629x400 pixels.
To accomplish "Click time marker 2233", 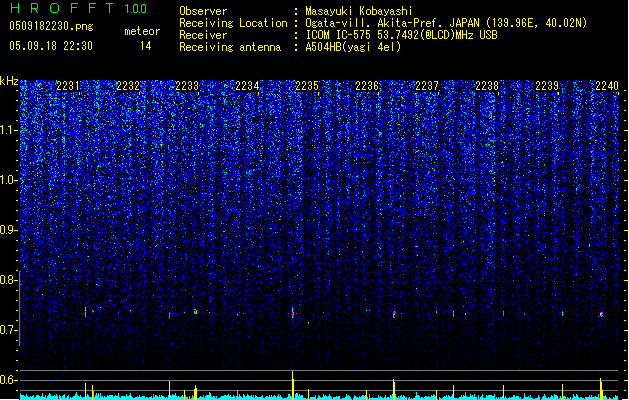I will click(x=187, y=86).
